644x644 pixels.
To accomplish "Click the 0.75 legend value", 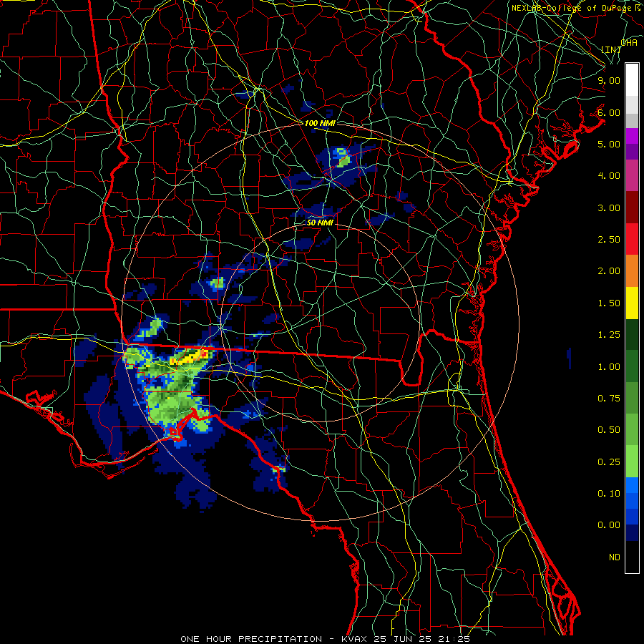I will click(609, 399).
